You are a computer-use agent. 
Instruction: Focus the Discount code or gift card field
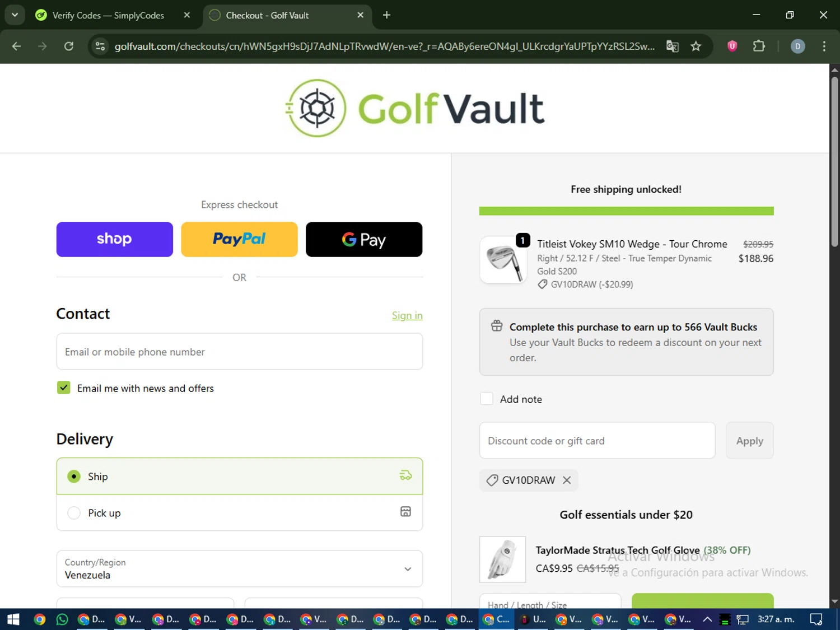pos(598,440)
